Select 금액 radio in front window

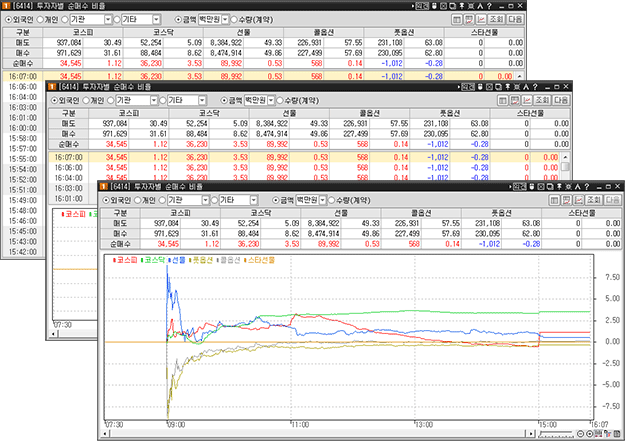275,200
